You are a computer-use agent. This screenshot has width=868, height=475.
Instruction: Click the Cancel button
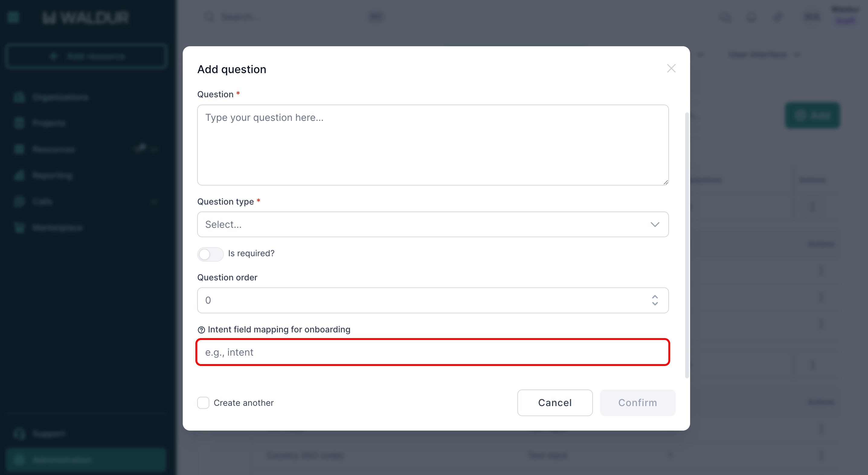[555, 402]
